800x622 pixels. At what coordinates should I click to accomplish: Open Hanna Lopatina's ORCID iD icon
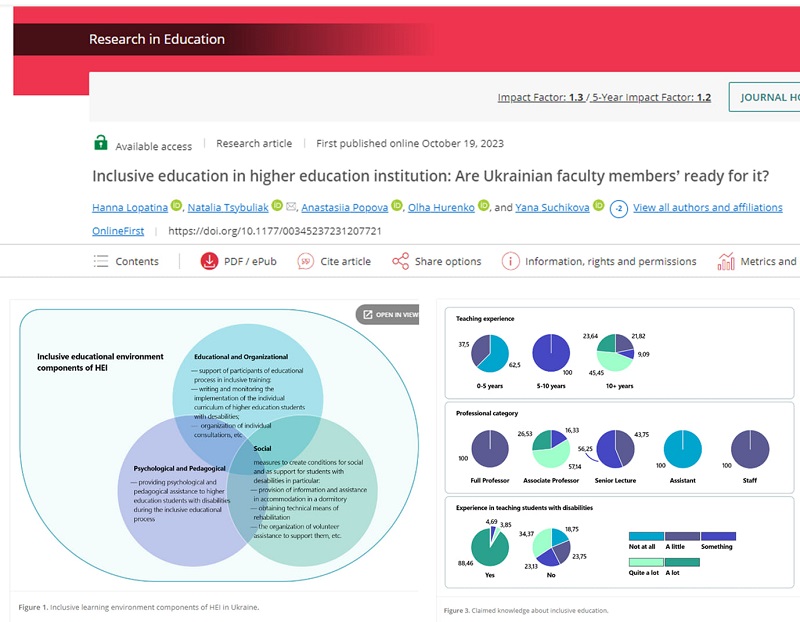[176, 206]
